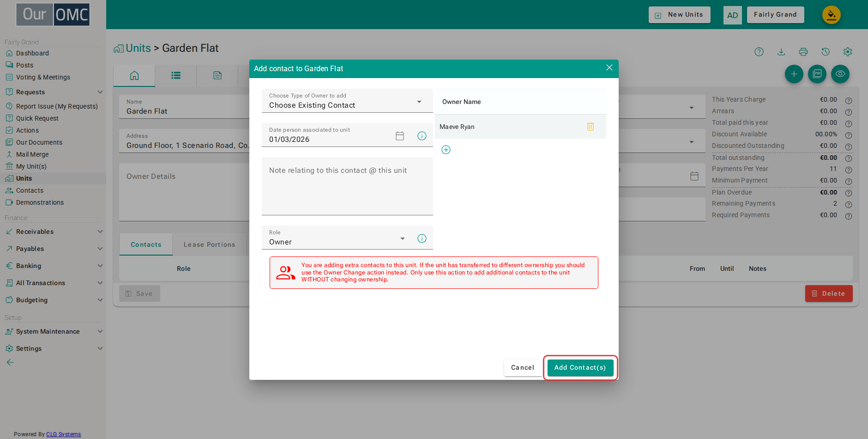This screenshot has width=868, height=439.
Task: Click the round eye view button
Action: [840, 74]
